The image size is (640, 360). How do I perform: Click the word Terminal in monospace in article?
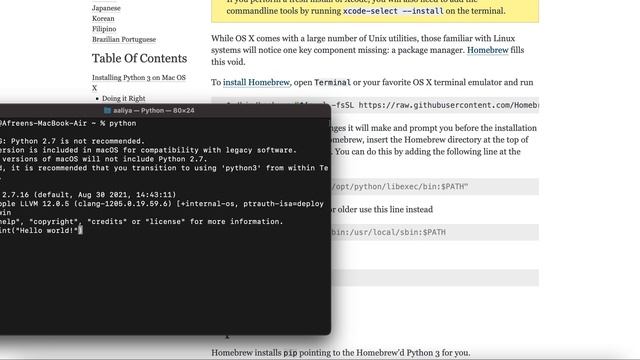pos(332,82)
